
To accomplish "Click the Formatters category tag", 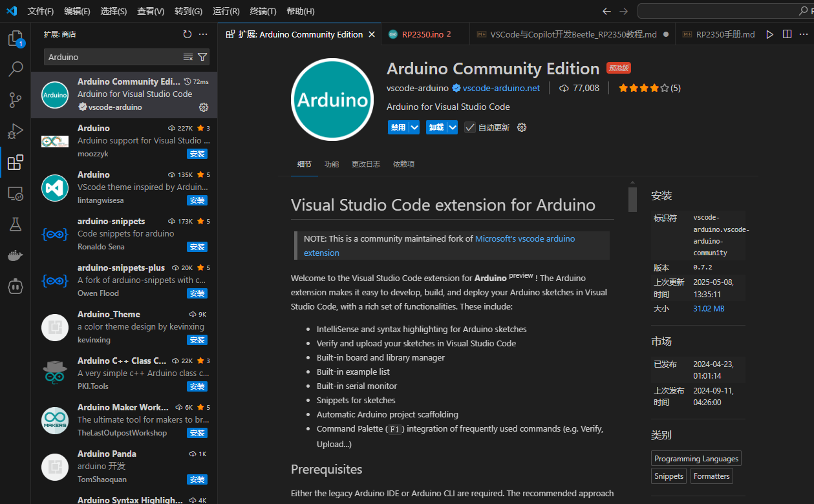I will pyautogui.click(x=711, y=476).
